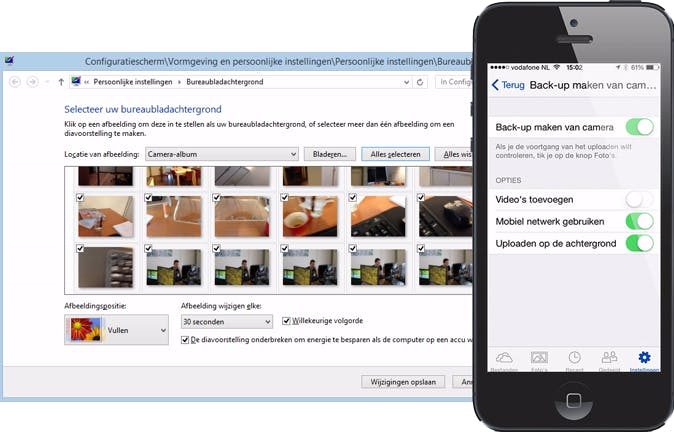This screenshot has width=674, height=432.
Task: Select the gray file trays thumbnail
Action: click(x=105, y=267)
